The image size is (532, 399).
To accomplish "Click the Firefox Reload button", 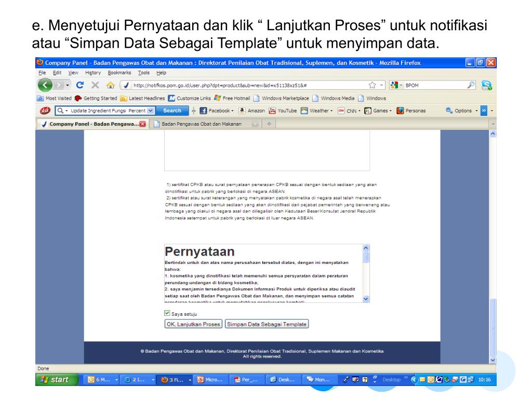I will (81, 85).
